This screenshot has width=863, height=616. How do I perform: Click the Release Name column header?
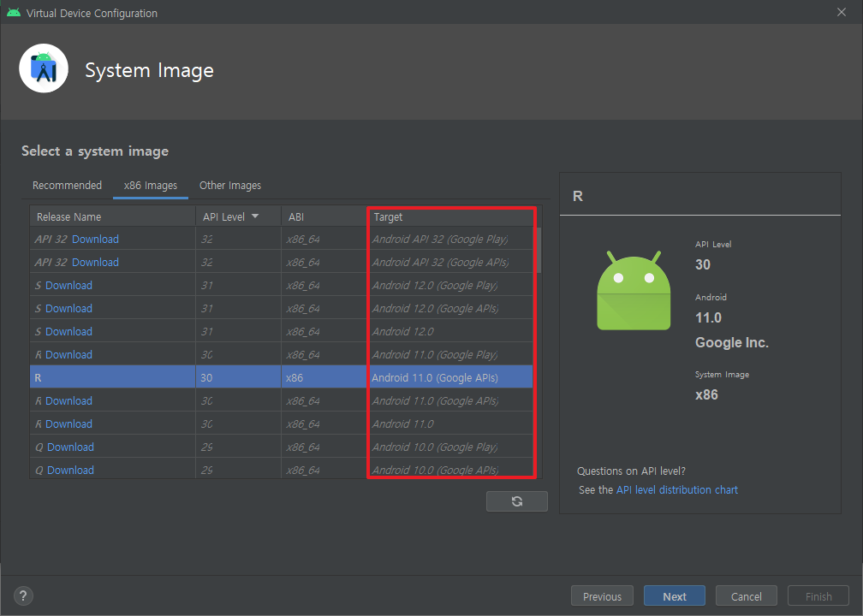(x=113, y=216)
